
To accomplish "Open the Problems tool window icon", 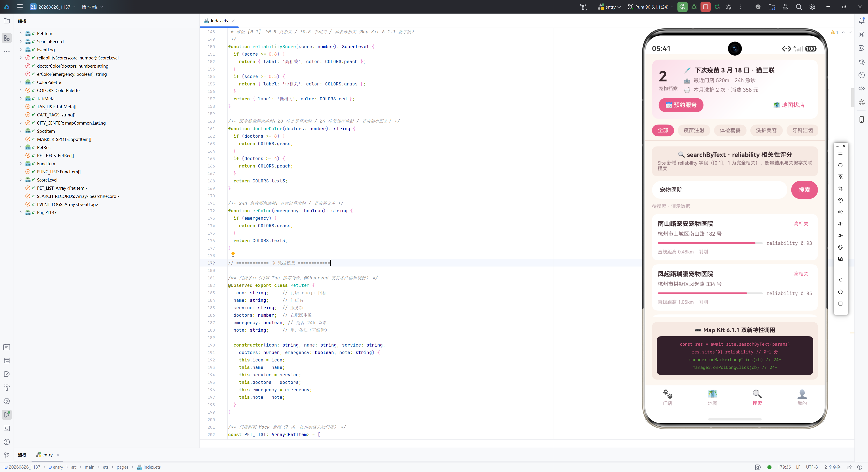I will [x=7, y=442].
